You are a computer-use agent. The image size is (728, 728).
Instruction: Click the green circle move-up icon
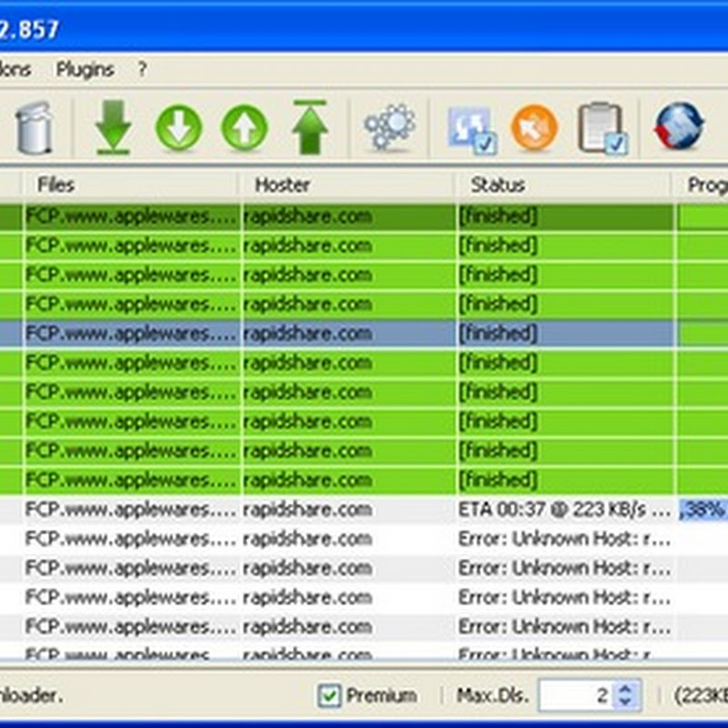(245, 127)
